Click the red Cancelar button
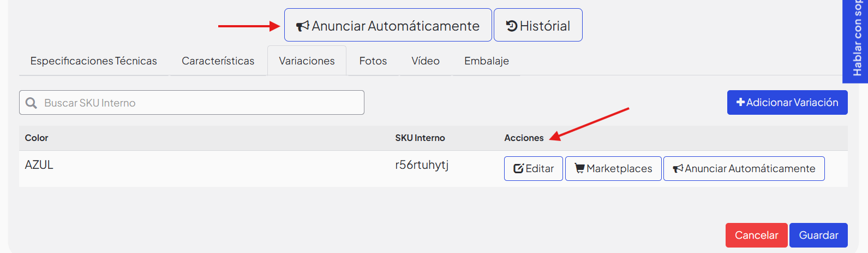 (x=756, y=235)
